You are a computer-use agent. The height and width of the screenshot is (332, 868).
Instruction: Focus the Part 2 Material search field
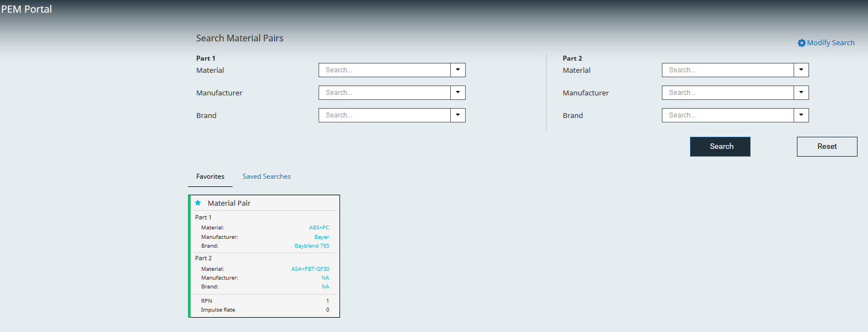(728, 70)
